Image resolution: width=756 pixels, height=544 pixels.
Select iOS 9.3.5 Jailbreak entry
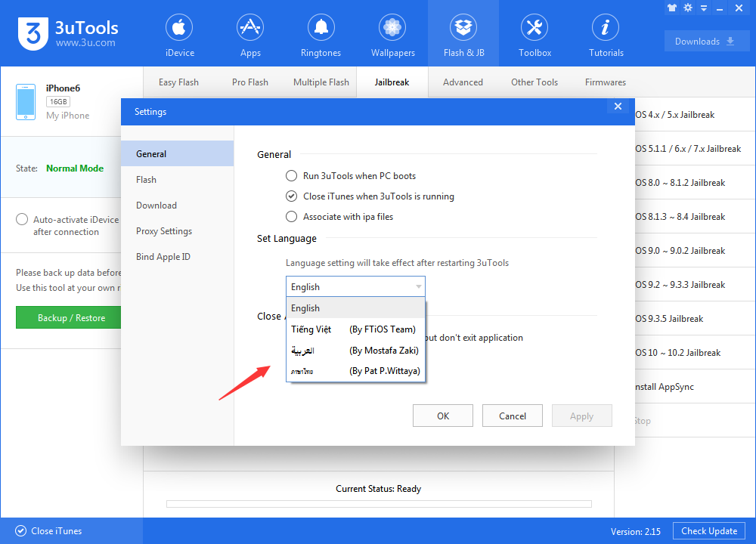(x=694, y=319)
